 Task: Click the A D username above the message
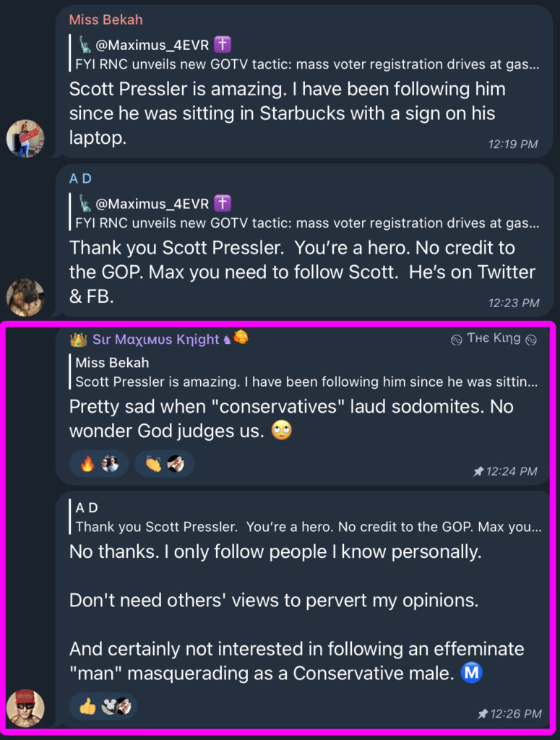point(80,178)
